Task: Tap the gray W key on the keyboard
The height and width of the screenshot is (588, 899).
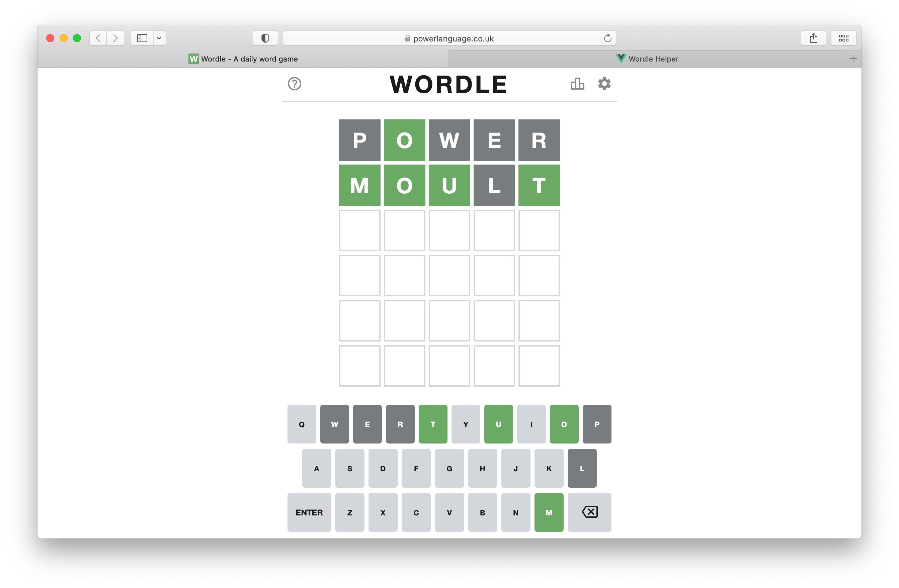Action: tap(334, 424)
